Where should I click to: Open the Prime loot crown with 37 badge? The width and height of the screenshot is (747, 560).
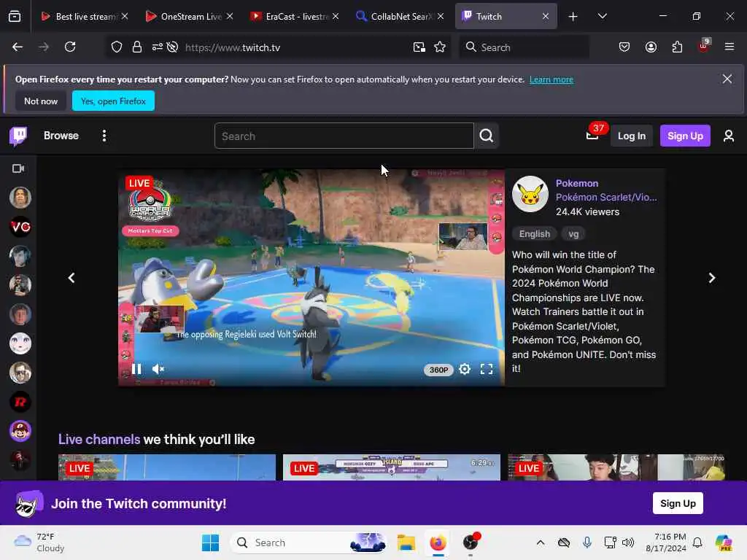592,136
